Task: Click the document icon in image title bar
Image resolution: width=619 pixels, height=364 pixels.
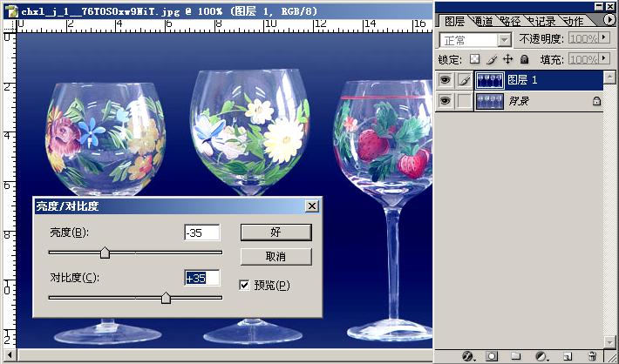Action: pos(12,11)
